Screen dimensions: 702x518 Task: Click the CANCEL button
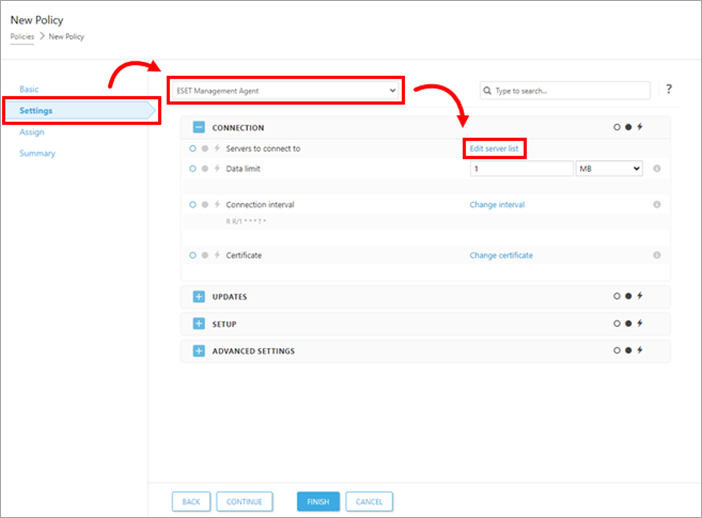pos(369,501)
